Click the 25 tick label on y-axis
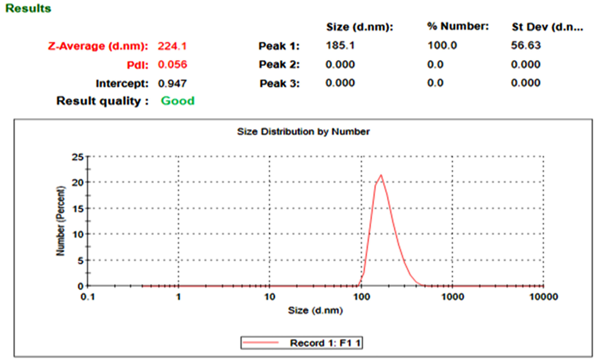The image size is (597, 364). point(78,157)
